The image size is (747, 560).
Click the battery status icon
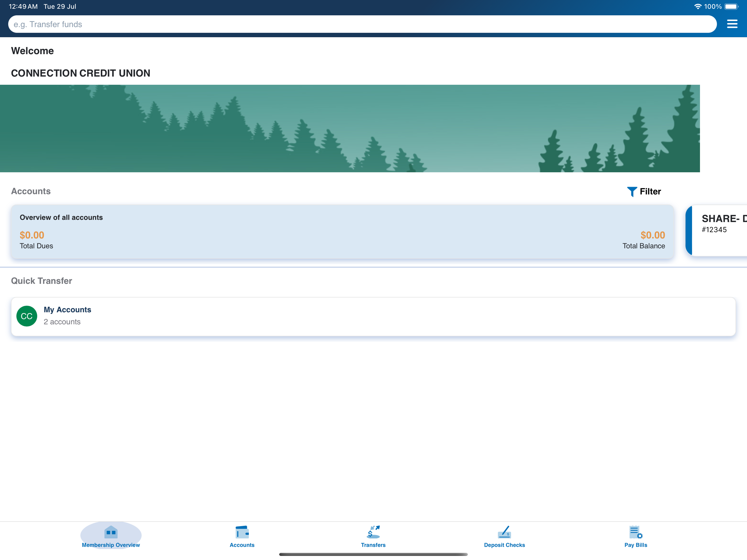pyautogui.click(x=731, y=6)
